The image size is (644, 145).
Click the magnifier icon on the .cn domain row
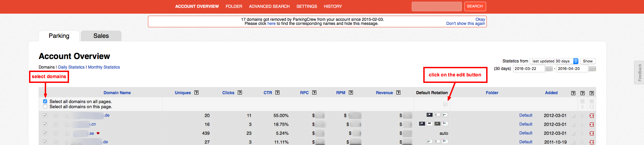tap(56, 125)
